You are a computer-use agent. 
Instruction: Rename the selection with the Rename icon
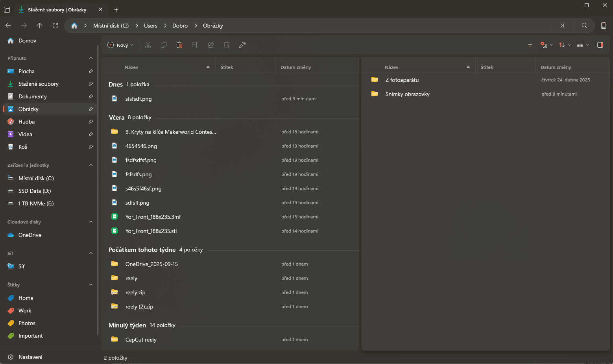point(195,44)
